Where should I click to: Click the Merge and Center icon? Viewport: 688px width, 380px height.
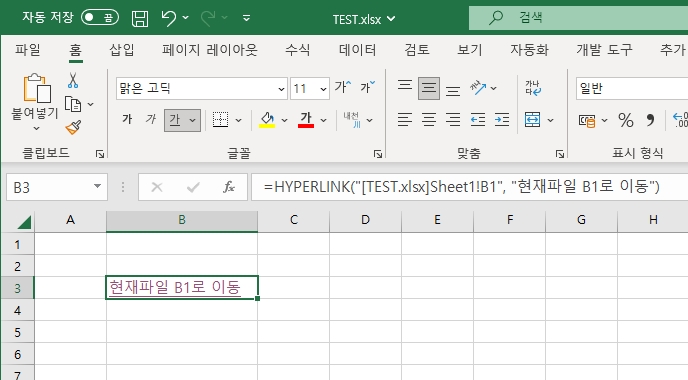(532, 119)
